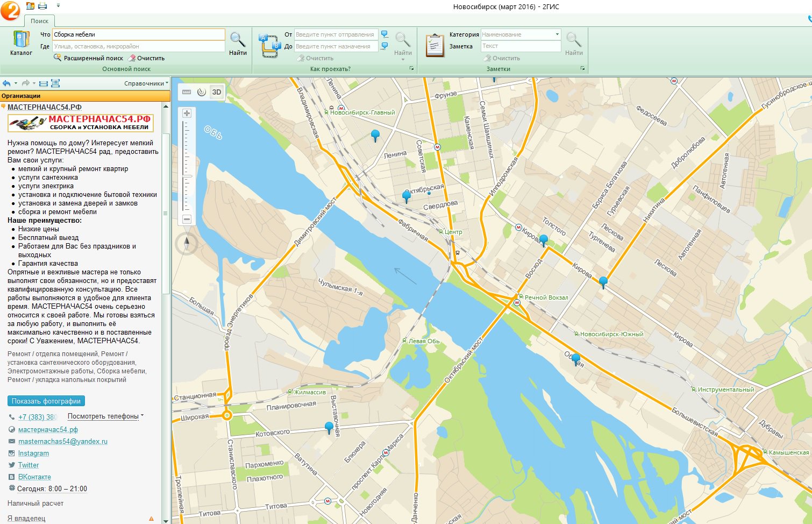The height and width of the screenshot is (524, 812).
Task: Open Заметки group options launcher
Action: pyautogui.click(x=582, y=69)
